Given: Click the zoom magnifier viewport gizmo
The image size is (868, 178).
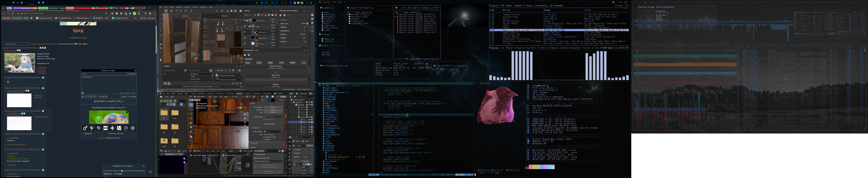Looking at the screenshot, I should (x=245, y=114).
